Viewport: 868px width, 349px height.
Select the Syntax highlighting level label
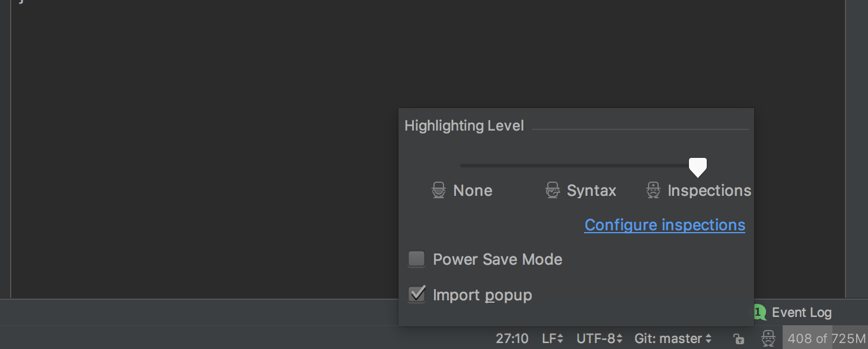[x=591, y=191]
